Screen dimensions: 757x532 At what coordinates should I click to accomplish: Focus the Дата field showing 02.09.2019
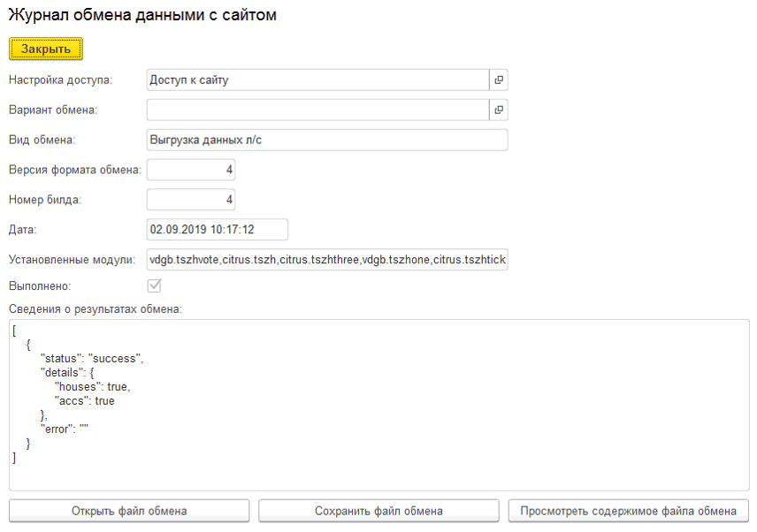pos(217,230)
